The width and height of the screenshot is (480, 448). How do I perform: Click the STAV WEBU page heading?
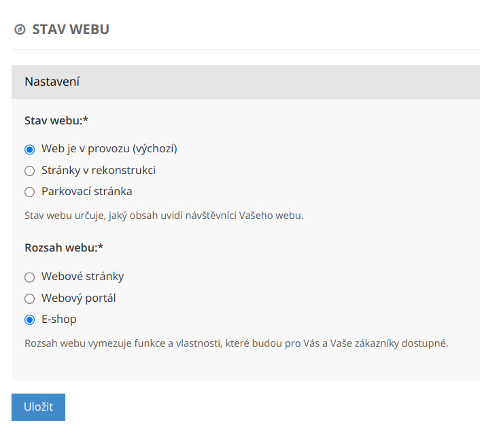[71, 29]
